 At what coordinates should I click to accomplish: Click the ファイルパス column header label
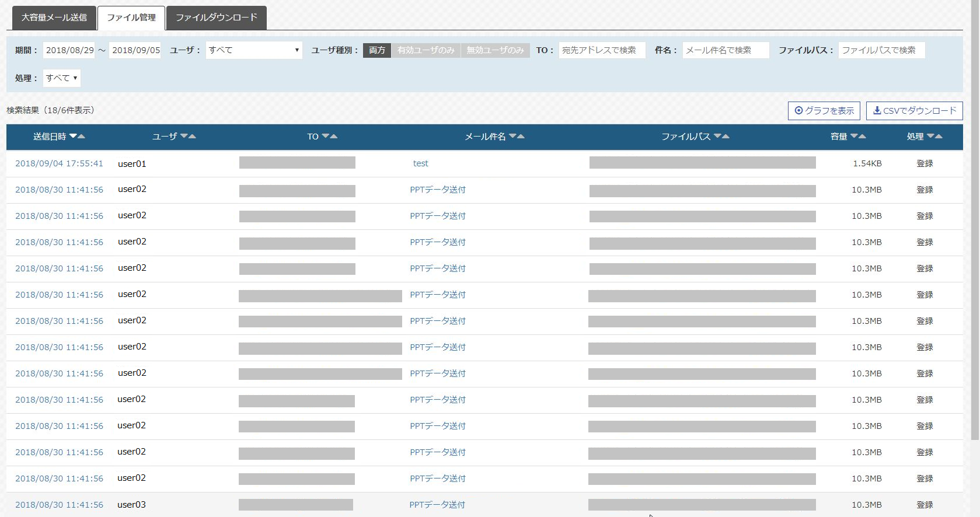(x=686, y=137)
